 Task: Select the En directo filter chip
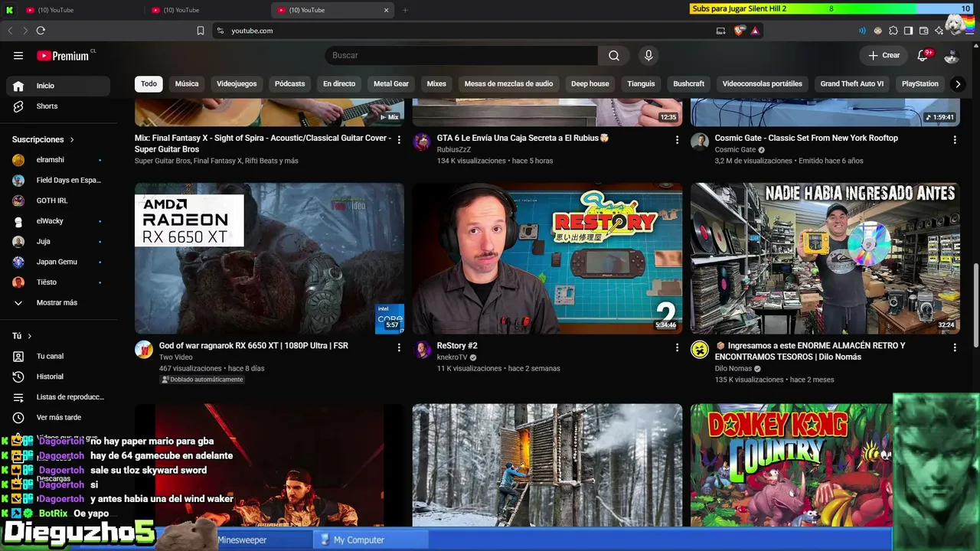[x=339, y=84]
